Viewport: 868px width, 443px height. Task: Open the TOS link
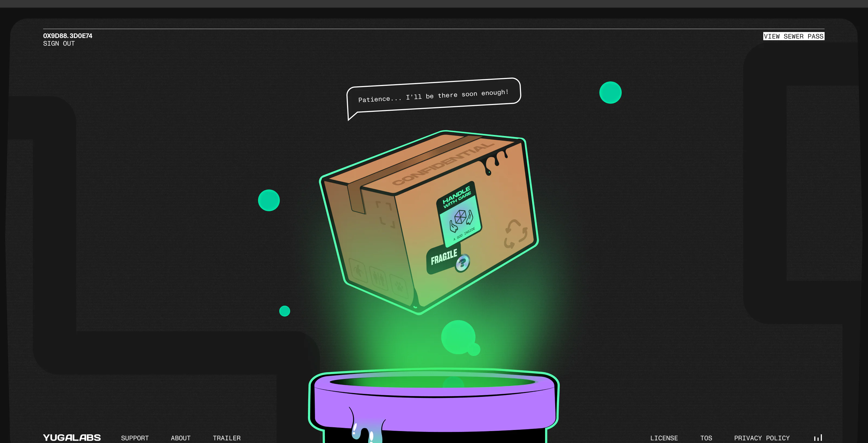coord(706,438)
